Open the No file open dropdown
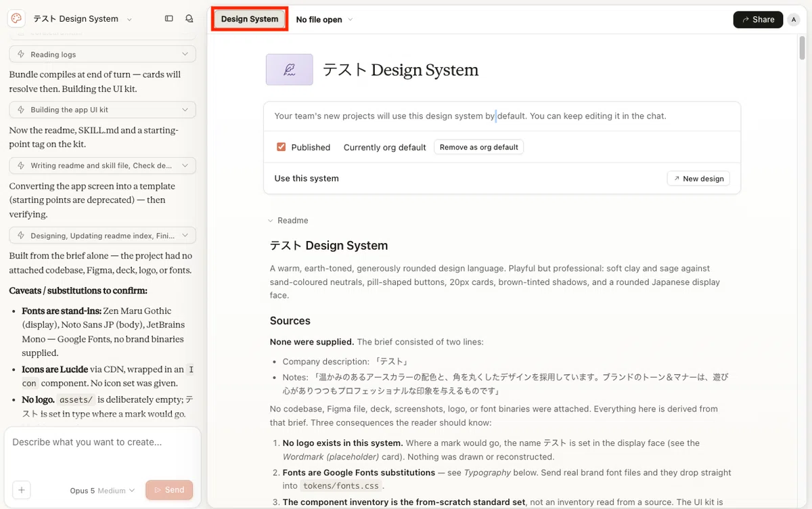 pos(324,20)
